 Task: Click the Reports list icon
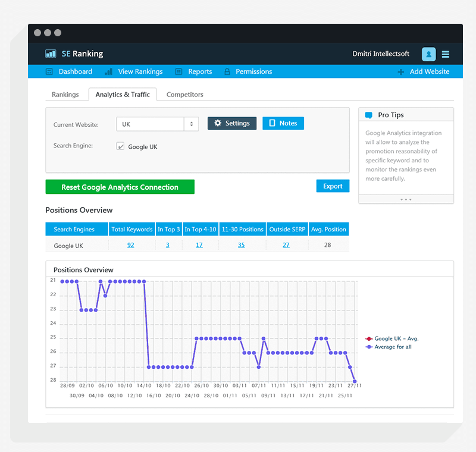179,71
